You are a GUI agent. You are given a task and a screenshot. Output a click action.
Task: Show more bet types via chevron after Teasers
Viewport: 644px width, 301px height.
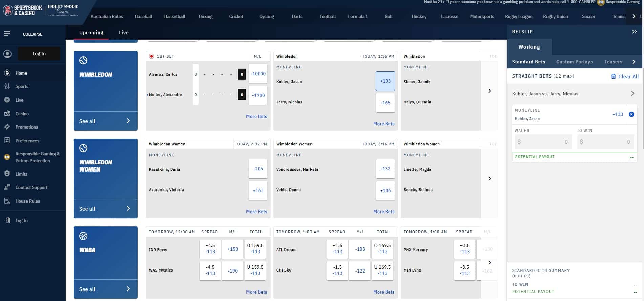tap(634, 62)
